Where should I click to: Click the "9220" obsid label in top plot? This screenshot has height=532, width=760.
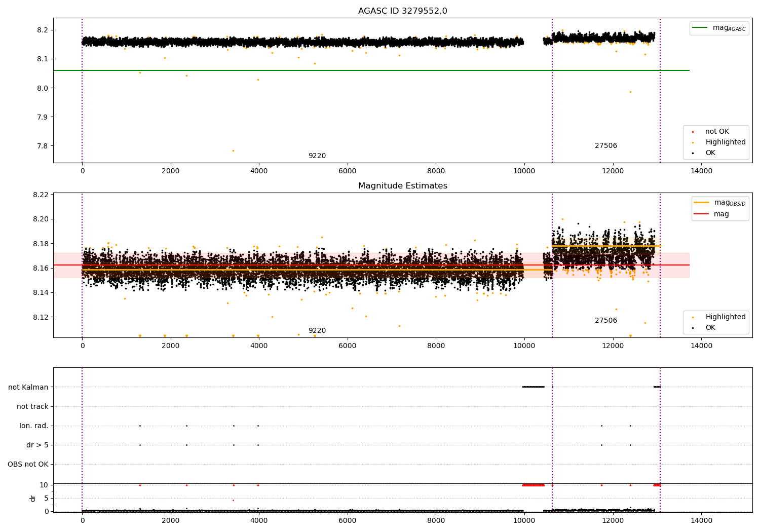pos(317,156)
